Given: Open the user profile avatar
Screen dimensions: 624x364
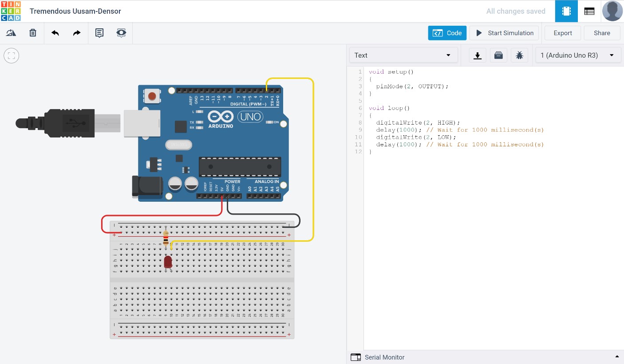Looking at the screenshot, I should point(612,11).
